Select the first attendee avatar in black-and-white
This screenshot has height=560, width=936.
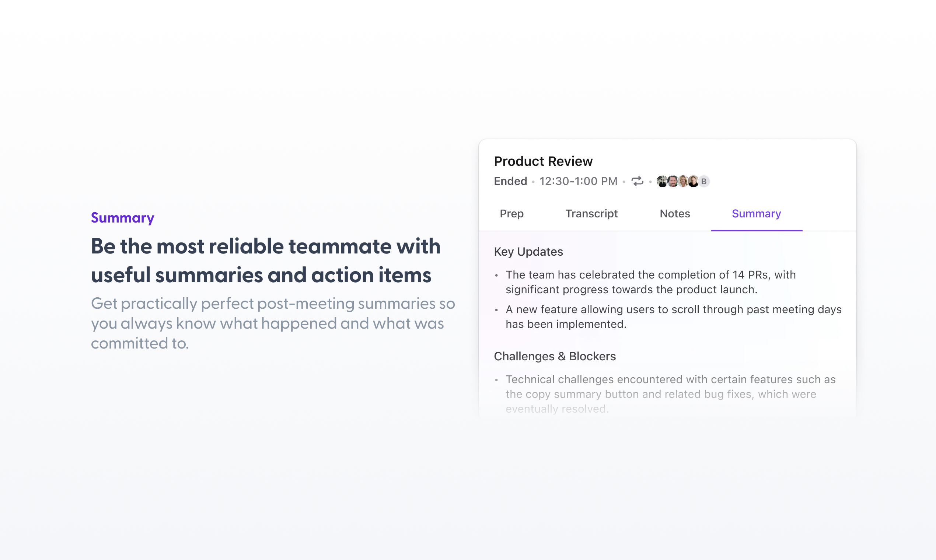(x=662, y=181)
